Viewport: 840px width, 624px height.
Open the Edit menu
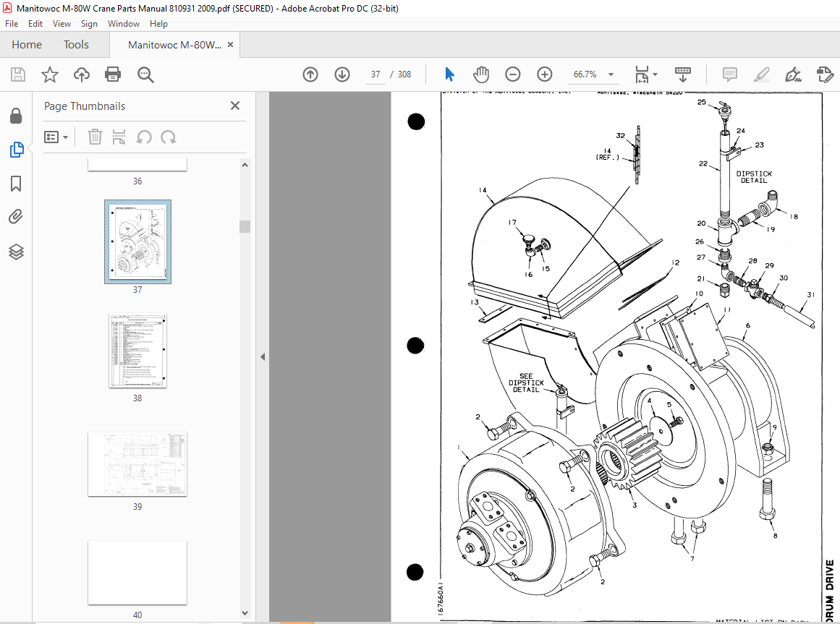[35, 24]
